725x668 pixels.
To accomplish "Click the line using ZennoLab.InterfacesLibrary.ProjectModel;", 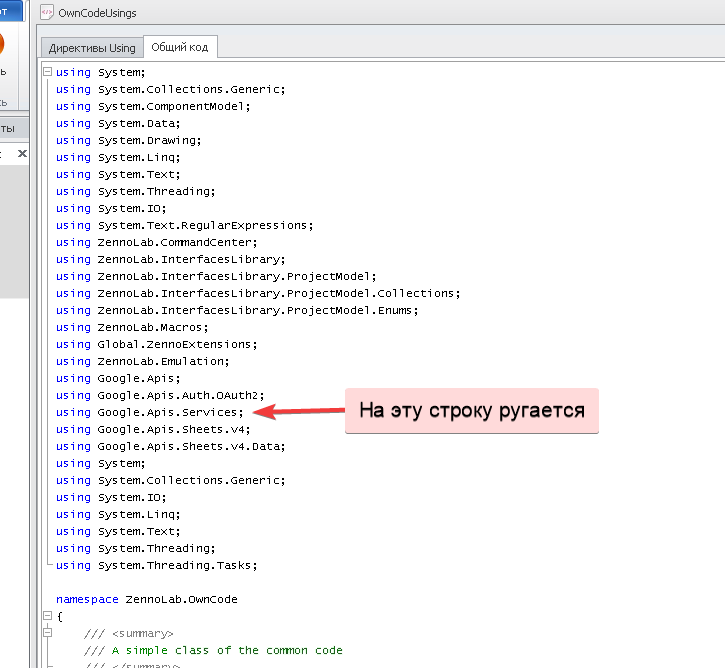I will tap(216, 276).
